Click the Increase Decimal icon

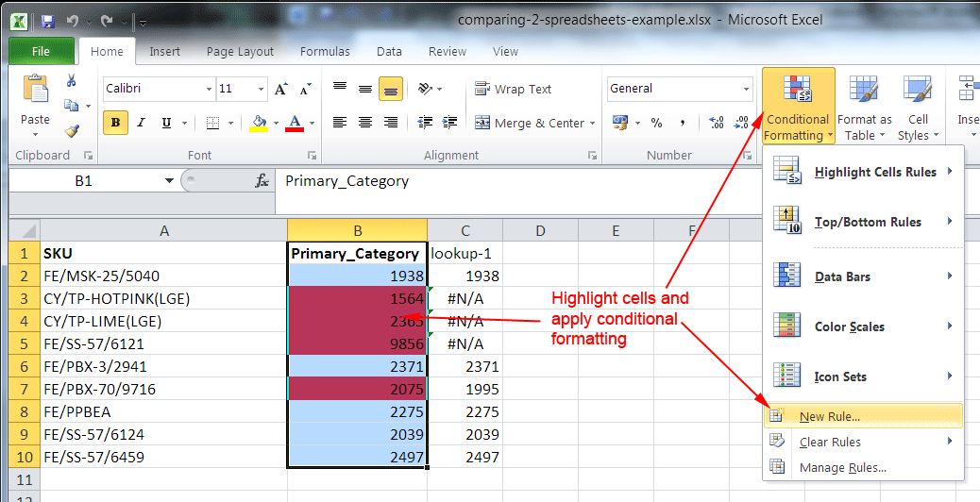716,123
